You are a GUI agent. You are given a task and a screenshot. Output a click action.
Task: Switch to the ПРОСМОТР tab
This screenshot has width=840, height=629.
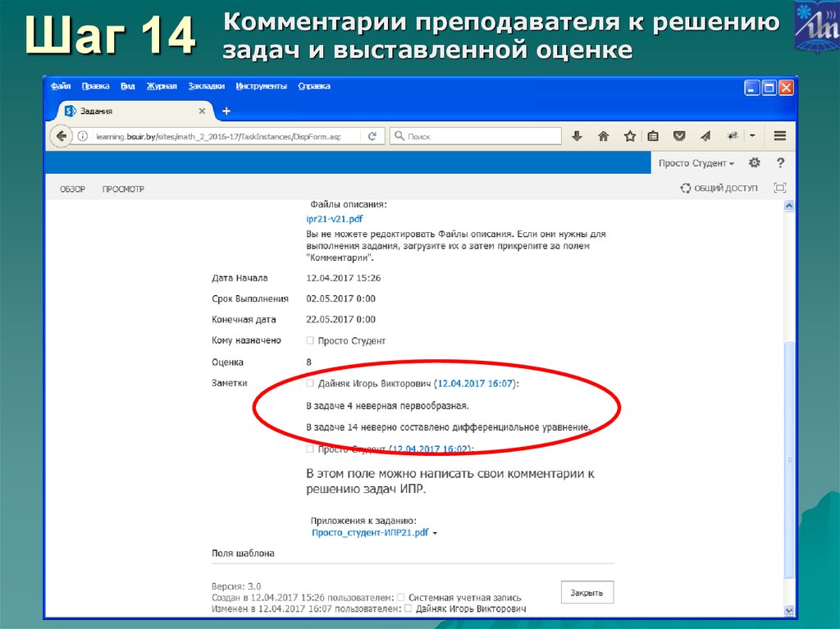[x=123, y=188]
